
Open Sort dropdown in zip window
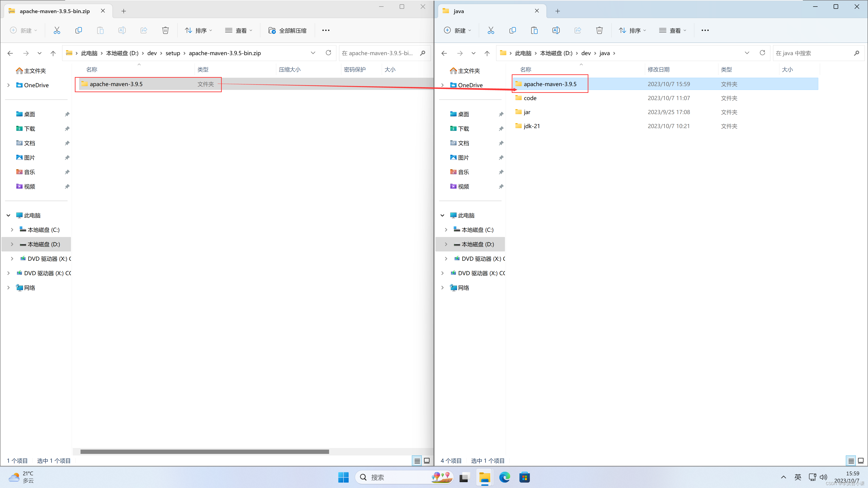[x=198, y=30]
